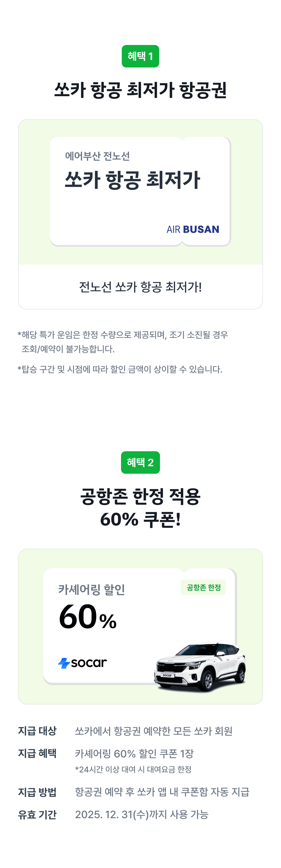Select the 지급 방법 row label

pos(37,792)
